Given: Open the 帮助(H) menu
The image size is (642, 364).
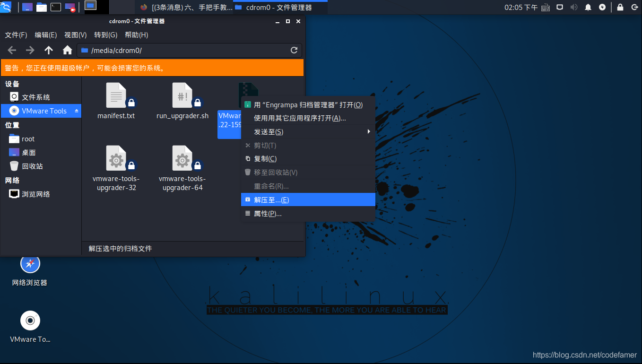Looking at the screenshot, I should 137,35.
